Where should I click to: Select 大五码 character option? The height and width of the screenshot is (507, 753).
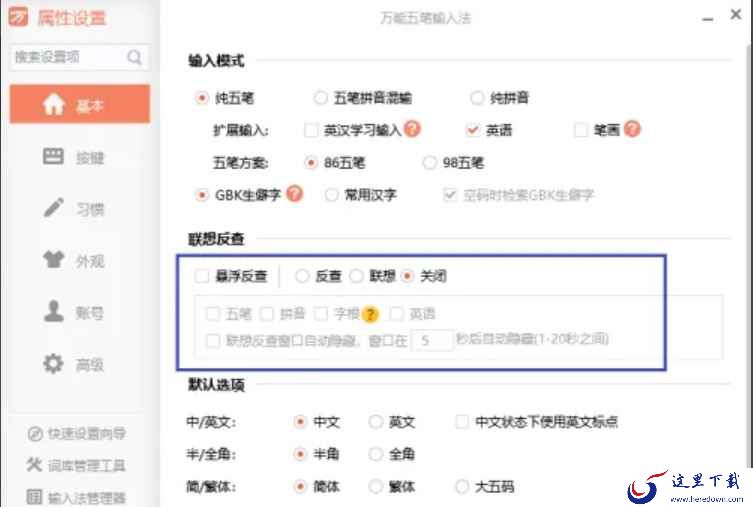pos(462,487)
